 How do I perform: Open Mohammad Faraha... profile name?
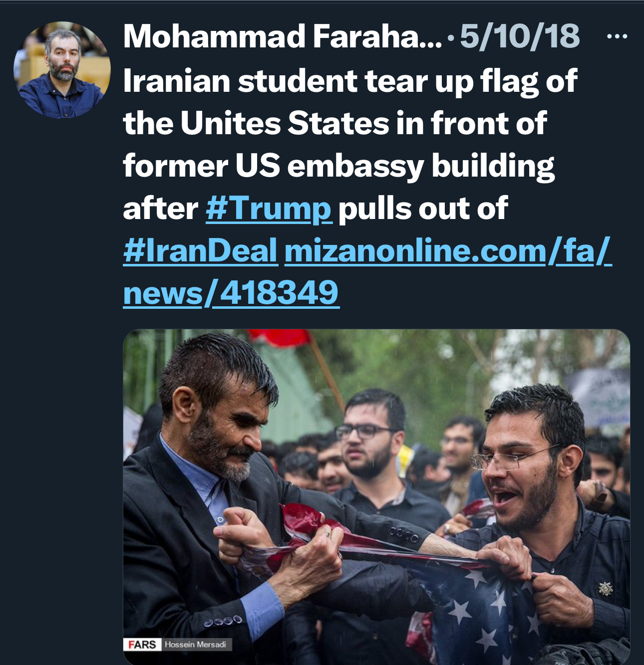[283, 36]
